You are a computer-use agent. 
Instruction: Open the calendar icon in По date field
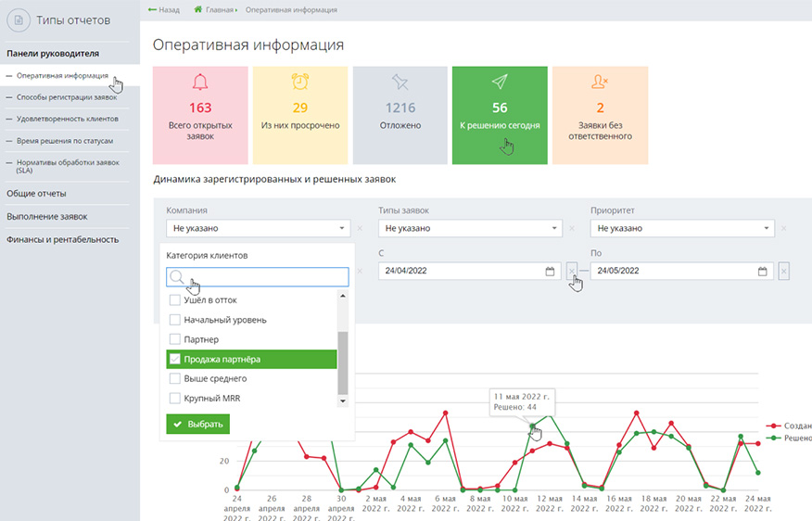(762, 272)
